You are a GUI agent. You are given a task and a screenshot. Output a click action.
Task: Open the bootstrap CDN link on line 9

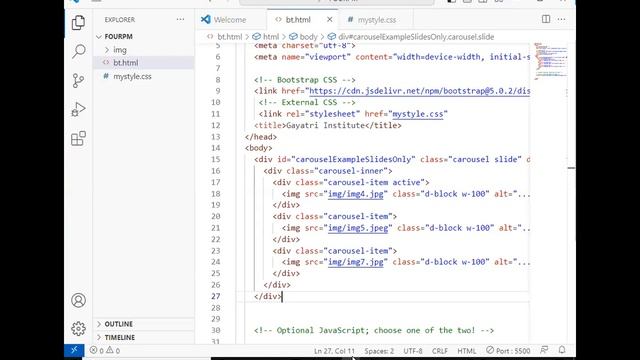tap(419, 91)
